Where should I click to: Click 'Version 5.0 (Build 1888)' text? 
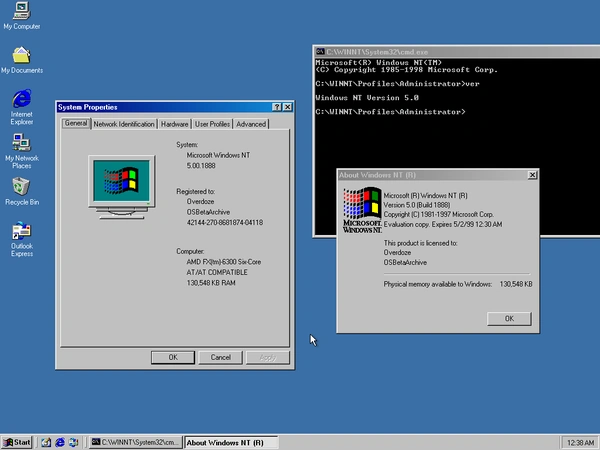[417, 205]
